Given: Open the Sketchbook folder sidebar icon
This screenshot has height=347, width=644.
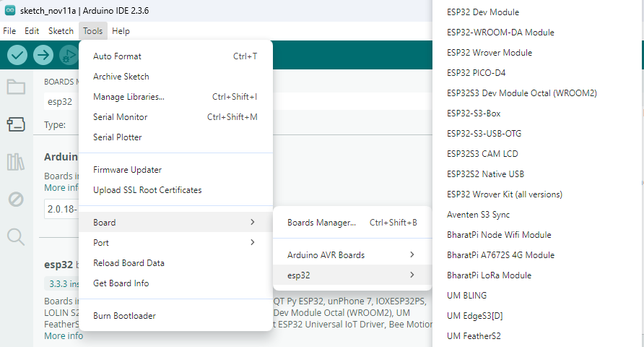Looking at the screenshot, I should 16,87.
